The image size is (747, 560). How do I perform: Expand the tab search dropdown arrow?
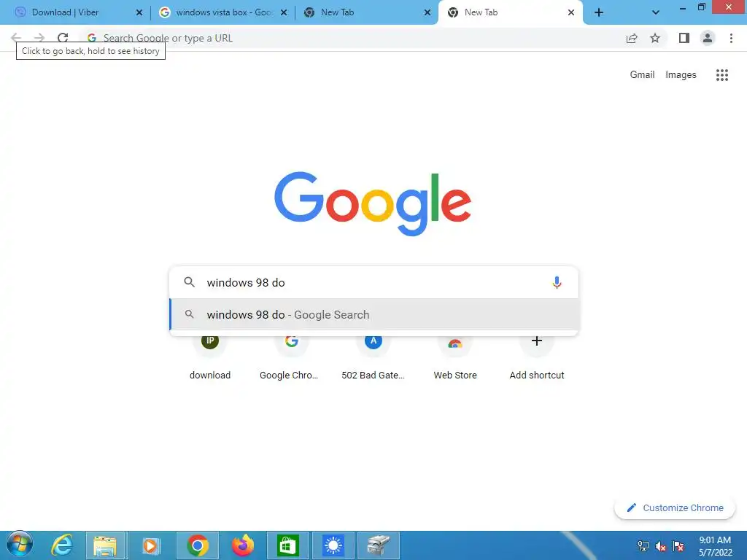click(656, 13)
